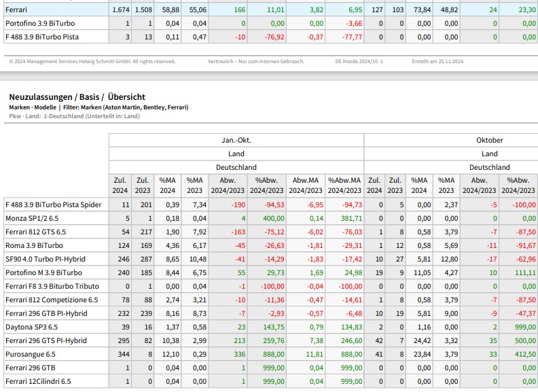Screen dimensions: 538x392
Task: Select the F 488 3.9 BiTurbo Pista row
Action: click(43, 37)
